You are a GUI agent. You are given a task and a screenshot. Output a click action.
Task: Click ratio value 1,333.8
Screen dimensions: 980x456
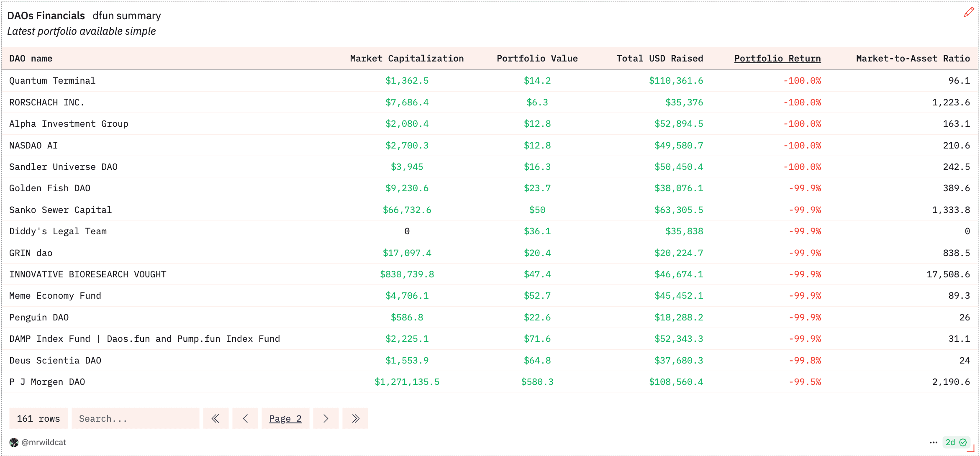tap(951, 210)
